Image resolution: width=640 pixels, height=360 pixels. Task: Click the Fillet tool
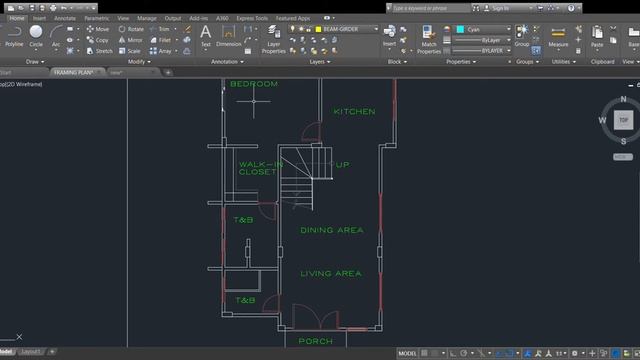160,40
